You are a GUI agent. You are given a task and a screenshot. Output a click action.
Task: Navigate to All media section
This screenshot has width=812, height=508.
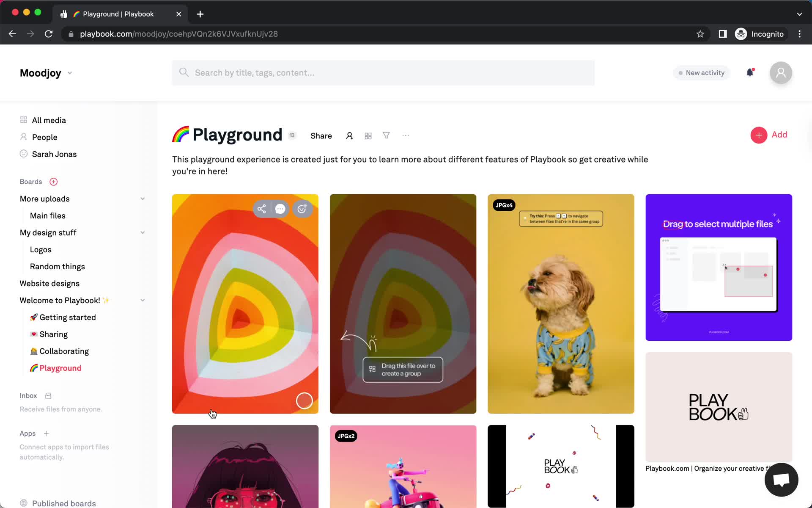pos(49,120)
